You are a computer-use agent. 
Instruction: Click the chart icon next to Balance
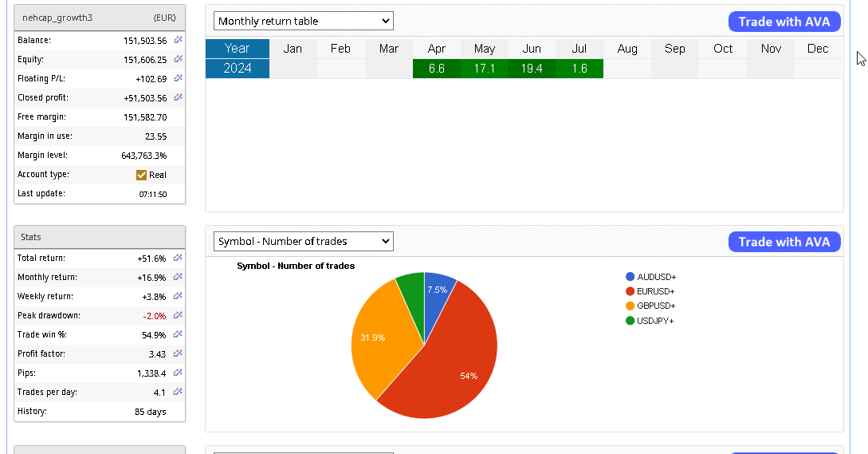(x=178, y=40)
